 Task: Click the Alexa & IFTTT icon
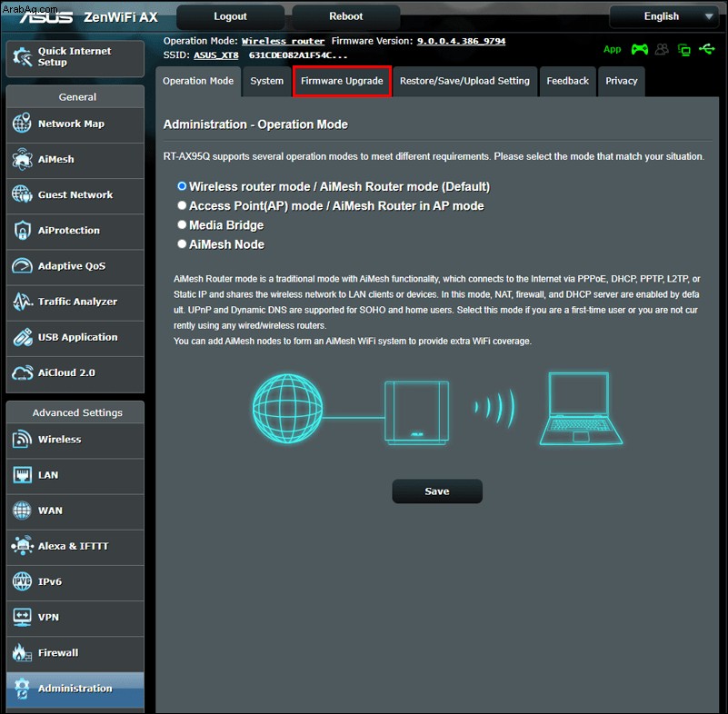coord(22,546)
